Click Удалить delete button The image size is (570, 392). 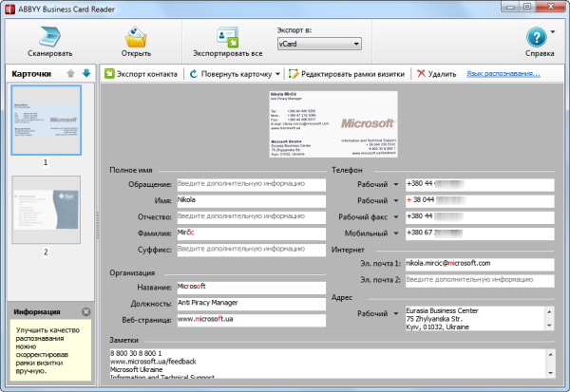[437, 74]
